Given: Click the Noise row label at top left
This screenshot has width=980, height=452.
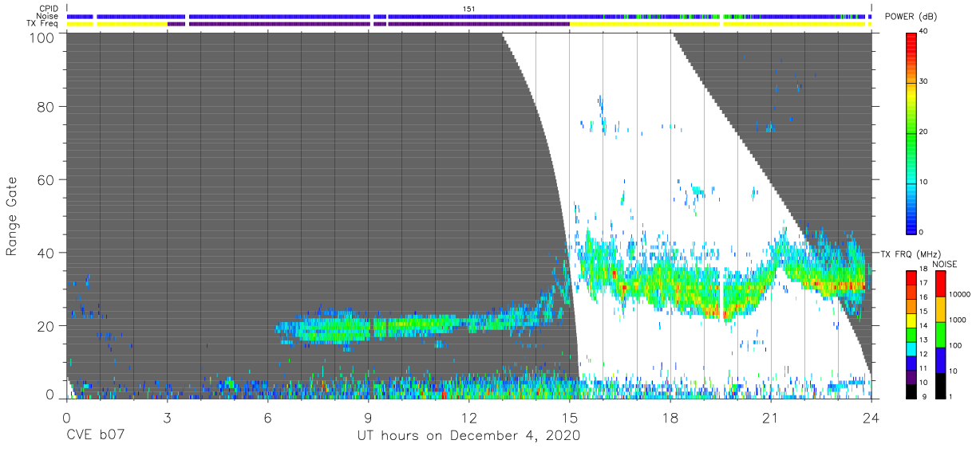Looking at the screenshot, I should [x=48, y=16].
